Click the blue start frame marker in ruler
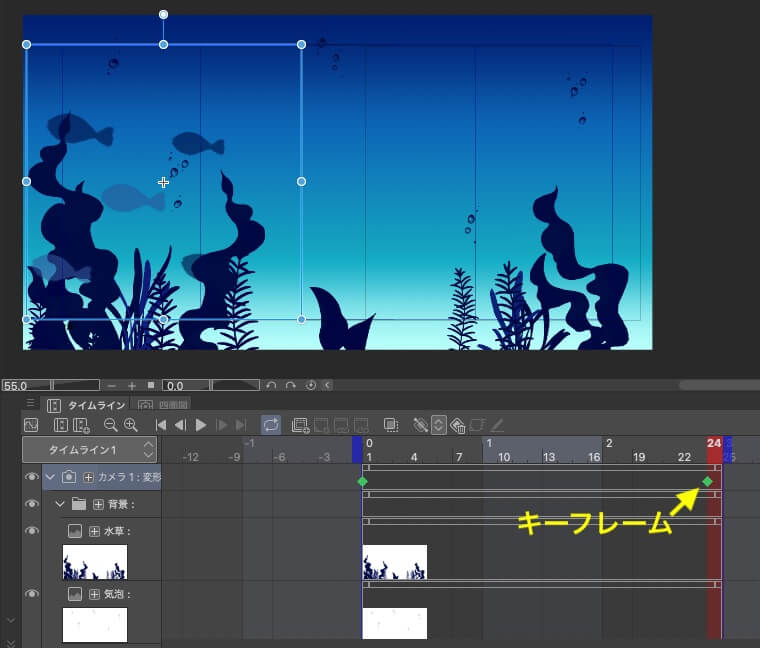 click(357, 450)
